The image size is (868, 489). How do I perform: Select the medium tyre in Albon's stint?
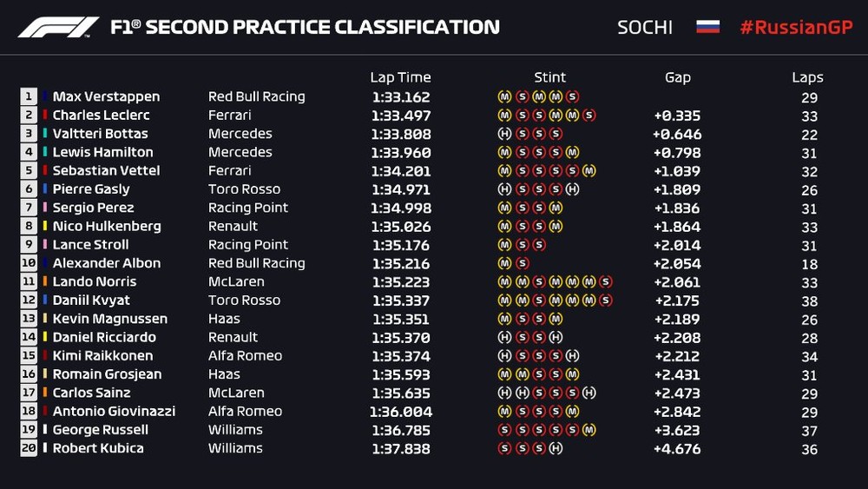coord(503,263)
